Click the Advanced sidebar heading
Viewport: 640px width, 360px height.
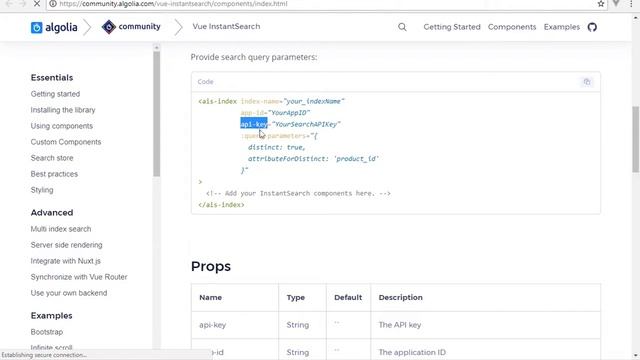point(52,213)
